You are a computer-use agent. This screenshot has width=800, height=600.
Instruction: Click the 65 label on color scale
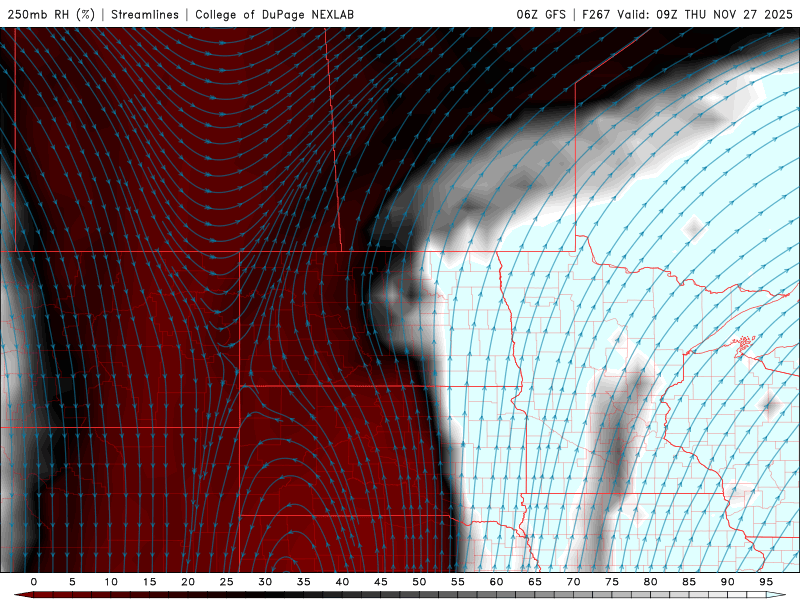point(535,582)
